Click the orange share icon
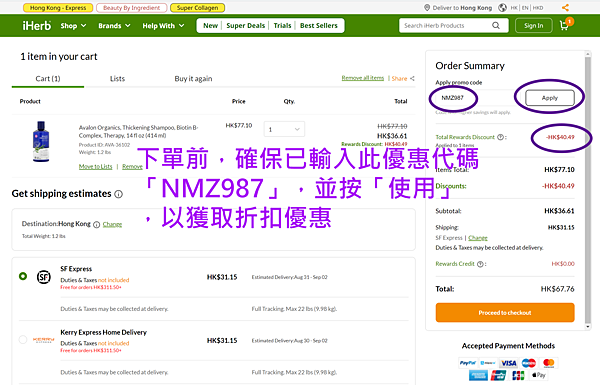The image size is (600, 385). pos(565,7)
